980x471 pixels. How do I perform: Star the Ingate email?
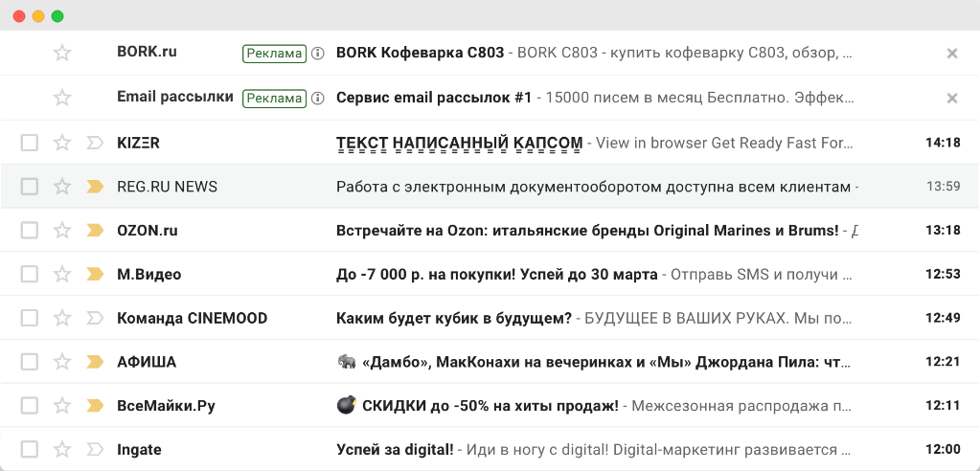pos(62,450)
